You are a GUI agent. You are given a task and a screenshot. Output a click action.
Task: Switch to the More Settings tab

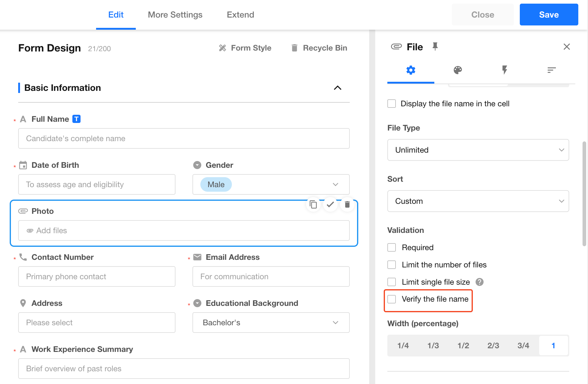pyautogui.click(x=175, y=15)
